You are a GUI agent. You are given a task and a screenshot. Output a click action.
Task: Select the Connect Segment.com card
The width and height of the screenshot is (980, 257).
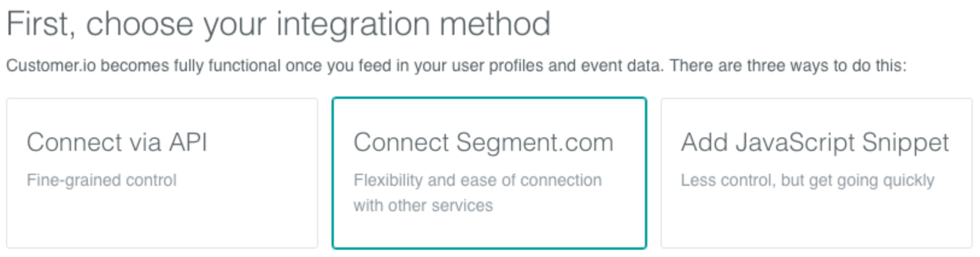[x=489, y=173]
